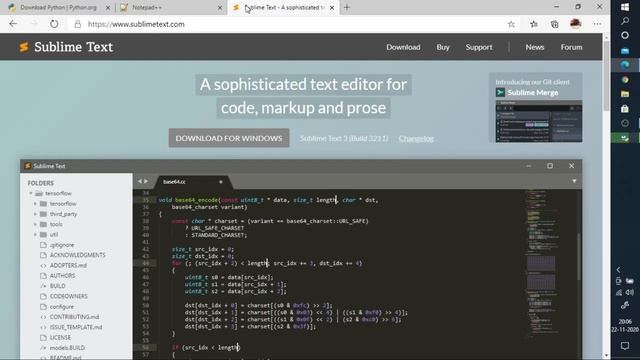This screenshot has height=360, width=640.
Task: Click the next tab arrow in editor
Action: pos(146,181)
